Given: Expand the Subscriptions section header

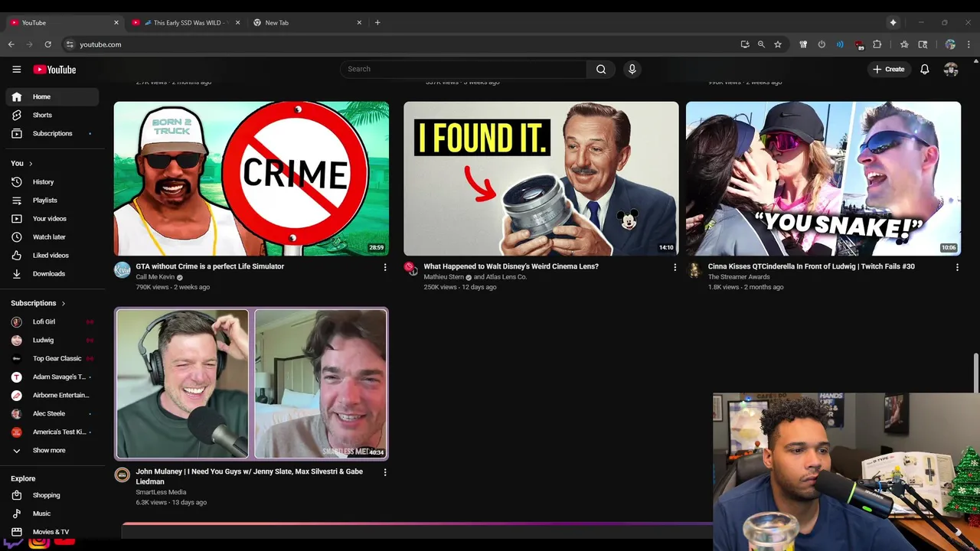Looking at the screenshot, I should click(x=38, y=303).
